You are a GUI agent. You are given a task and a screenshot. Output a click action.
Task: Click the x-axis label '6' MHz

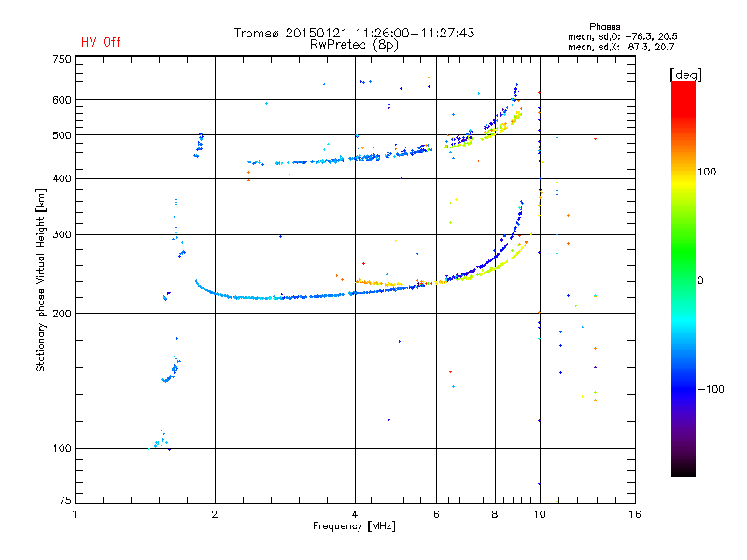[436, 514]
